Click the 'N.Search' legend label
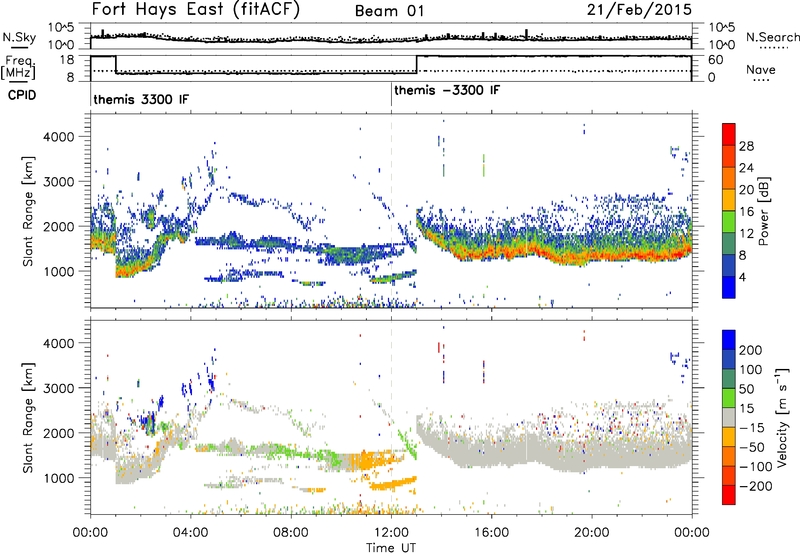 [x=773, y=37]
